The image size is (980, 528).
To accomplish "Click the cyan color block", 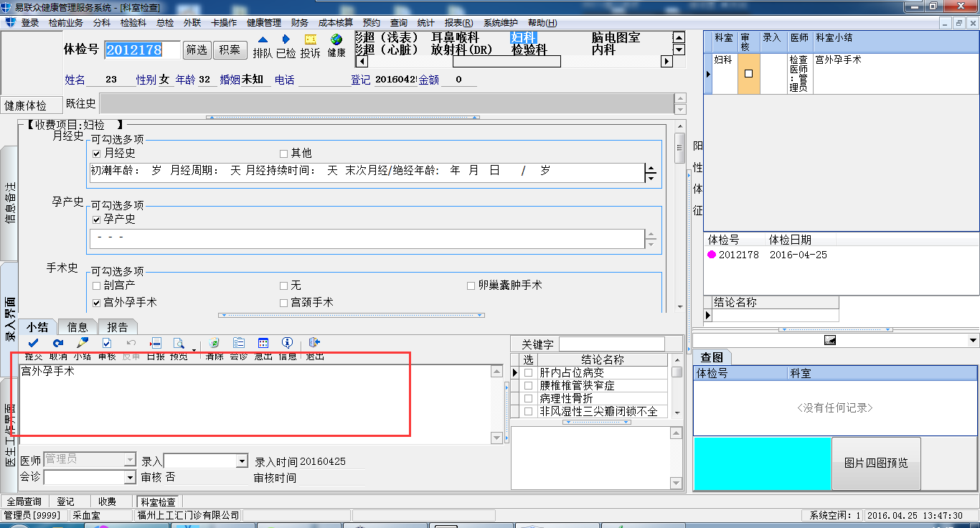I will click(762, 464).
